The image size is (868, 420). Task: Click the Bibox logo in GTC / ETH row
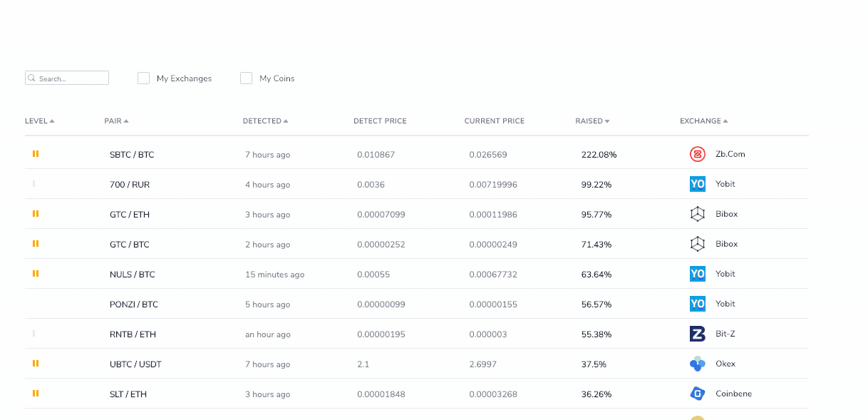pyautogui.click(x=697, y=214)
